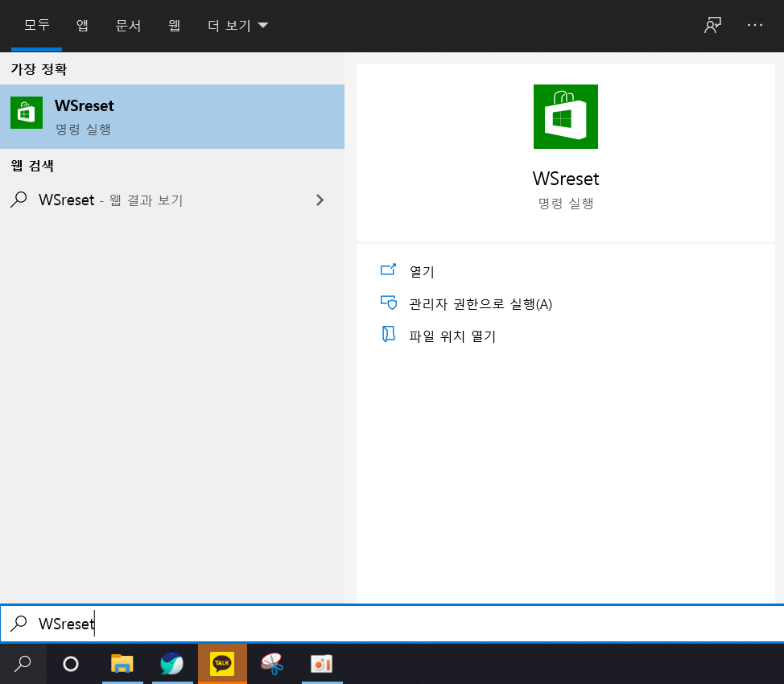This screenshot has width=784, height=684.
Task: Open the feedback person icon
Action: pyautogui.click(x=712, y=25)
